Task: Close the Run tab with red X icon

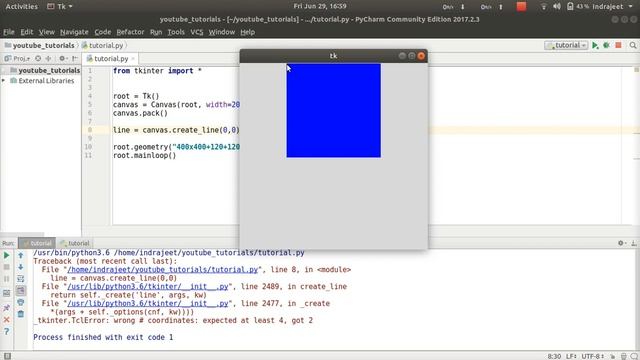Action: (7, 320)
